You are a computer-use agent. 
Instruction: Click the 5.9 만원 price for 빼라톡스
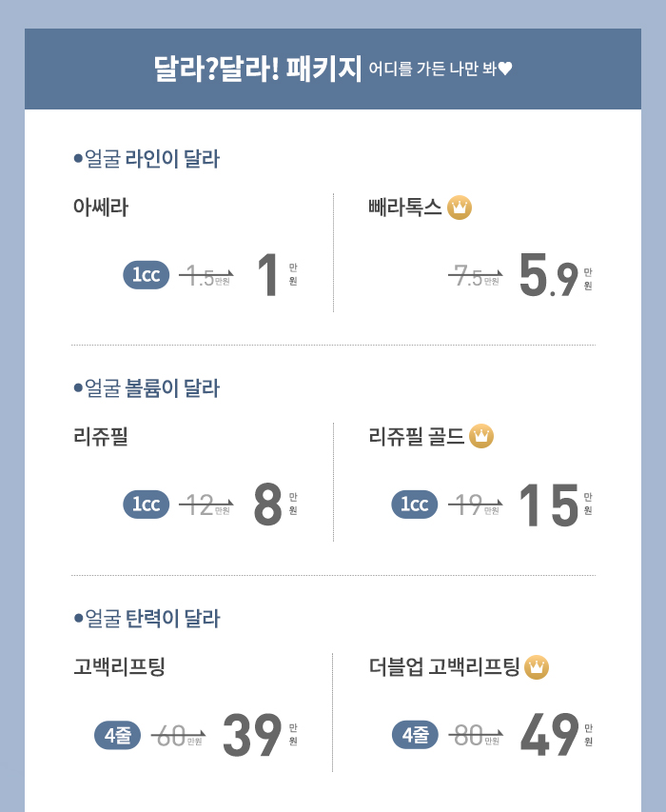(557, 274)
